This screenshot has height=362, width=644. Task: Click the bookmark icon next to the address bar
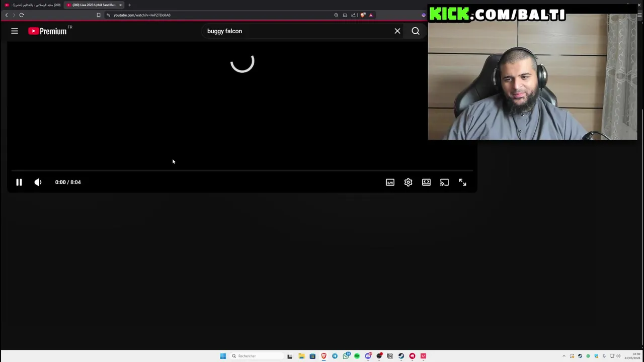pos(99,15)
